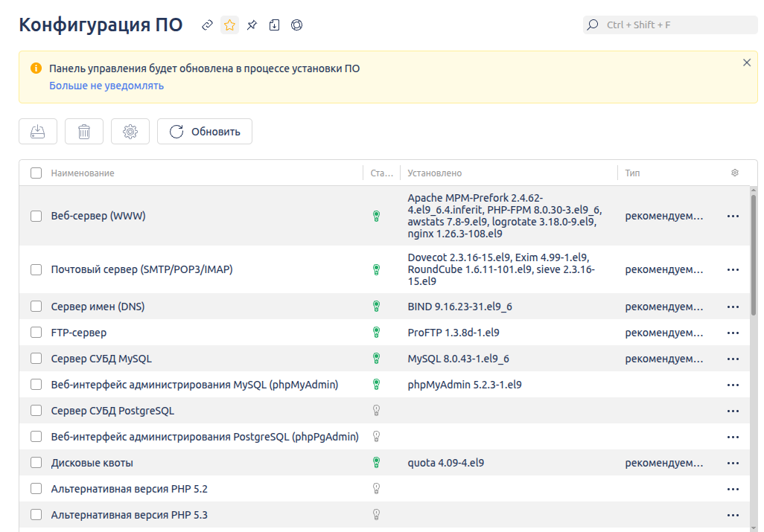Pin this page with the pushpin icon
The height and width of the screenshot is (532, 764).
tap(252, 25)
